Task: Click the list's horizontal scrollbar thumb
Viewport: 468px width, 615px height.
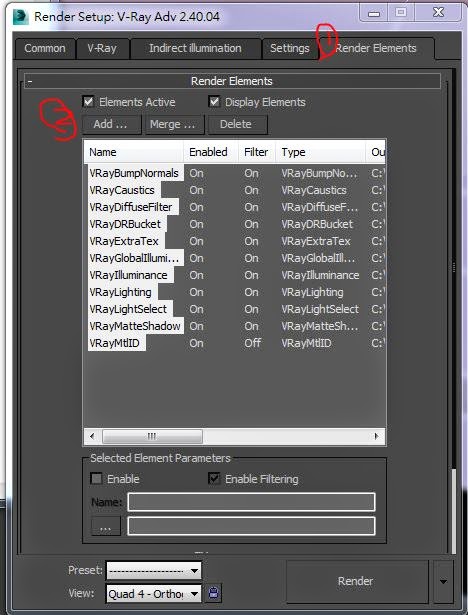Action: pos(152,436)
